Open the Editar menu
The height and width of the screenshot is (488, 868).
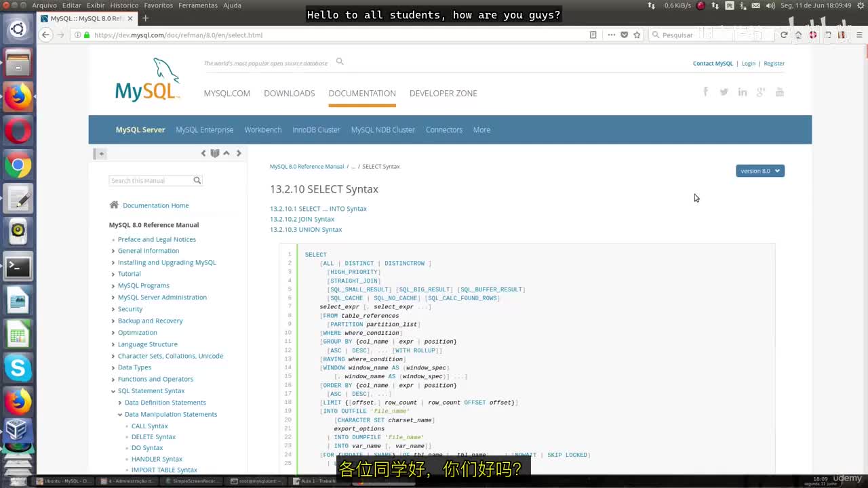72,5
